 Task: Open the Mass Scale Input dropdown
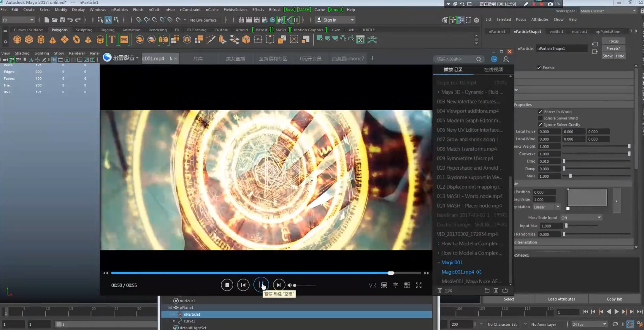581,218
